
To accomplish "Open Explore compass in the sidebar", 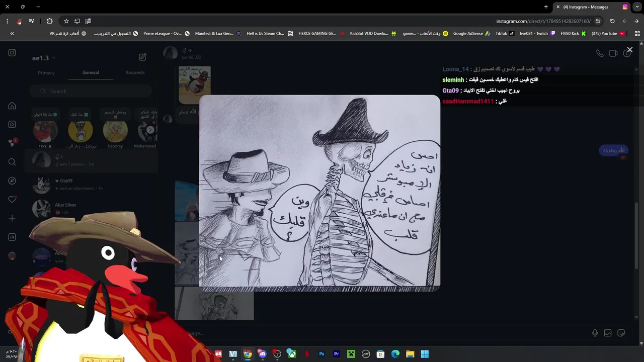I will [x=12, y=180].
